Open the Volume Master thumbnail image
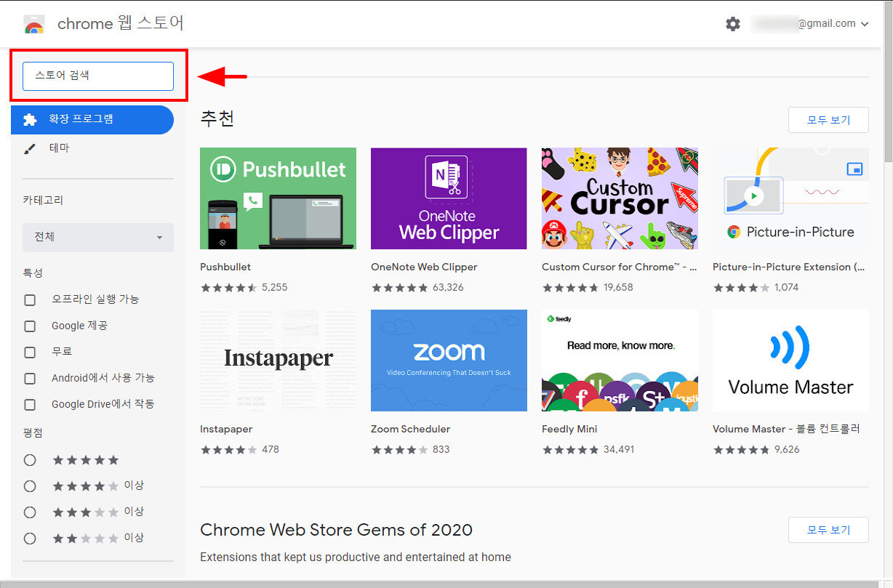Screen dimensions: 893x588 [790, 361]
